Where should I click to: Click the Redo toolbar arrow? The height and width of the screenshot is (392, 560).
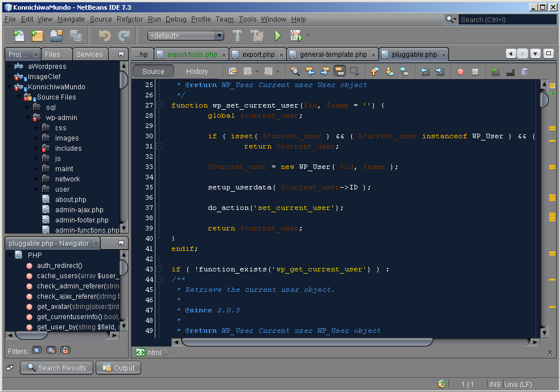(x=123, y=35)
